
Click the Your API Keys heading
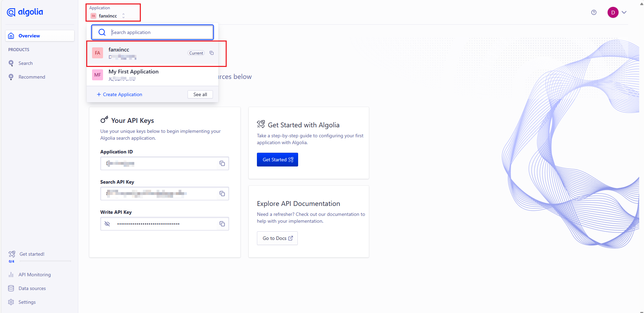[133, 120]
